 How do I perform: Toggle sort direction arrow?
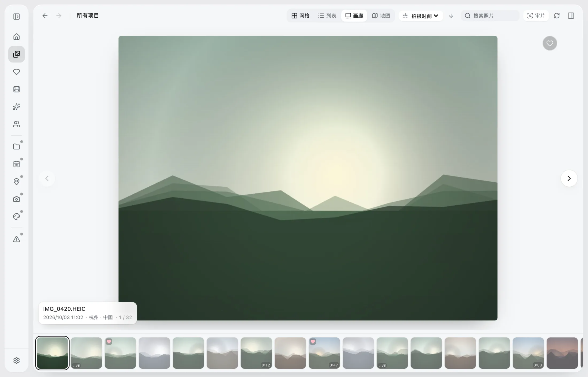(451, 16)
